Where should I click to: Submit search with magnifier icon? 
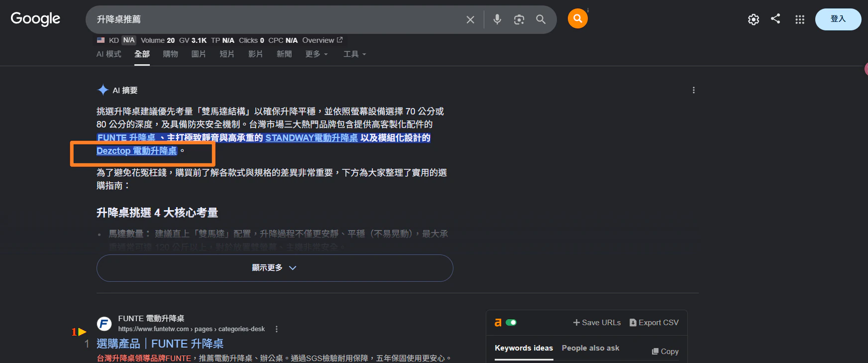pyautogui.click(x=541, y=19)
